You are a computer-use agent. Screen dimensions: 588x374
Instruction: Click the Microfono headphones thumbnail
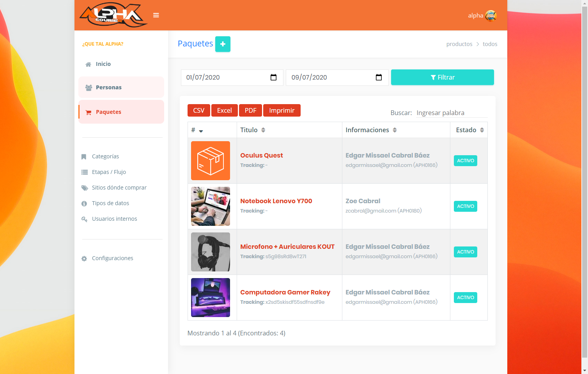tap(211, 252)
